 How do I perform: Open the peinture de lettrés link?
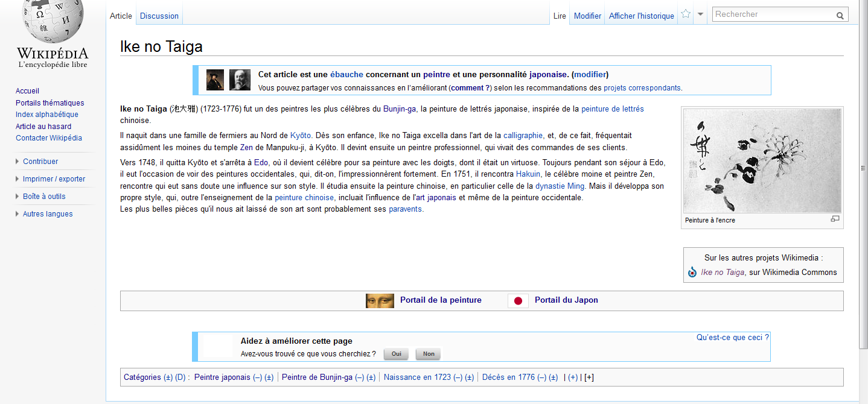click(613, 109)
